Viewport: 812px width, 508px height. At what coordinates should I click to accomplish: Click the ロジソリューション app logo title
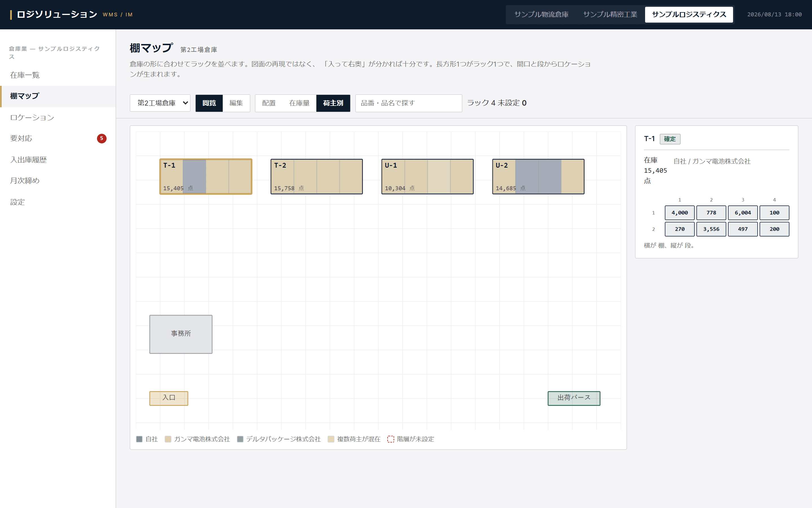tap(57, 14)
